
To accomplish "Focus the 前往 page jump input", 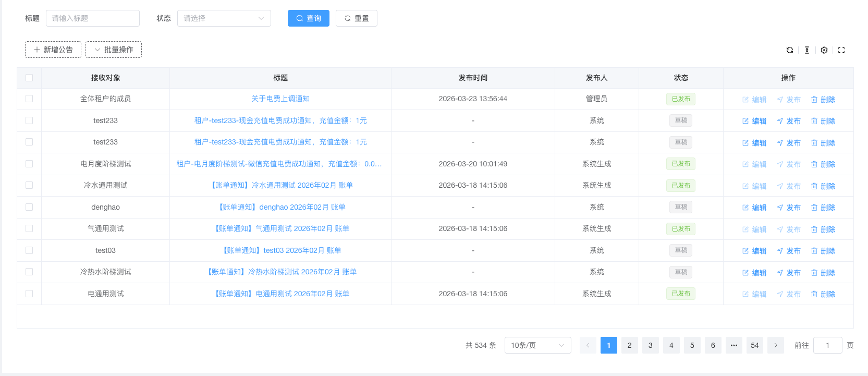I will pyautogui.click(x=828, y=345).
